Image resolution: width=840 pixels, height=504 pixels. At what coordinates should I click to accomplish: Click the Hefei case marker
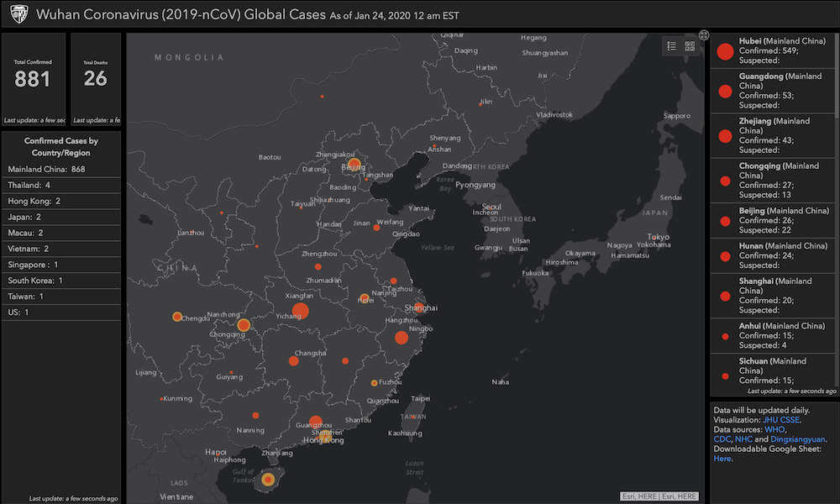(365, 298)
